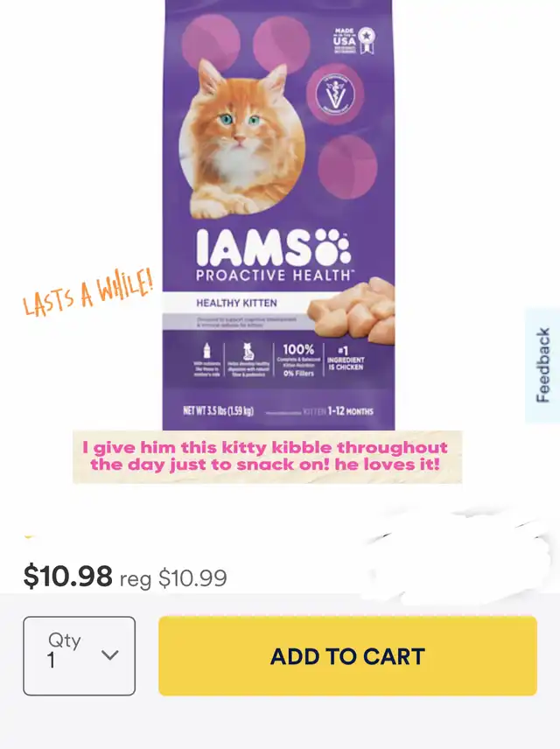Click the Proactive Health brand text
Viewport: 560px width, 749px height.
(275, 275)
